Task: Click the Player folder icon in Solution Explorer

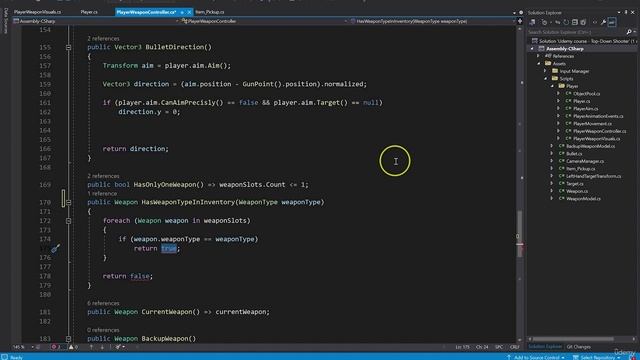Action: (562, 86)
